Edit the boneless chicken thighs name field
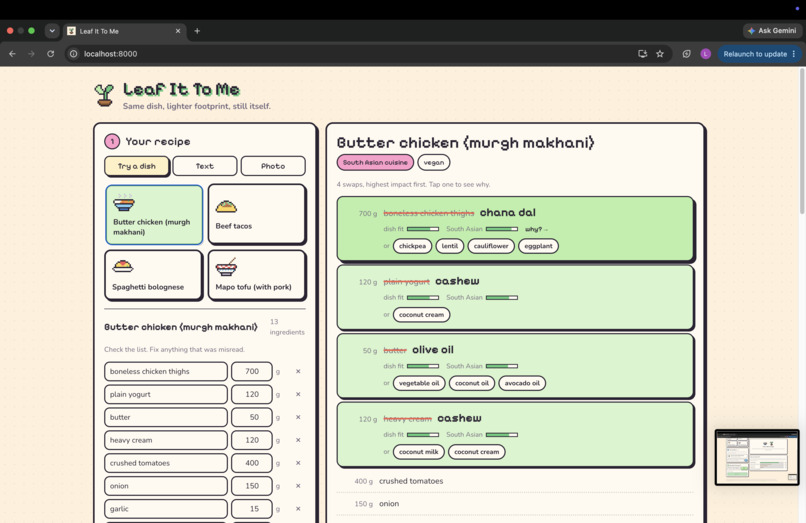Screen dimensions: 806x523 (x=166, y=371)
